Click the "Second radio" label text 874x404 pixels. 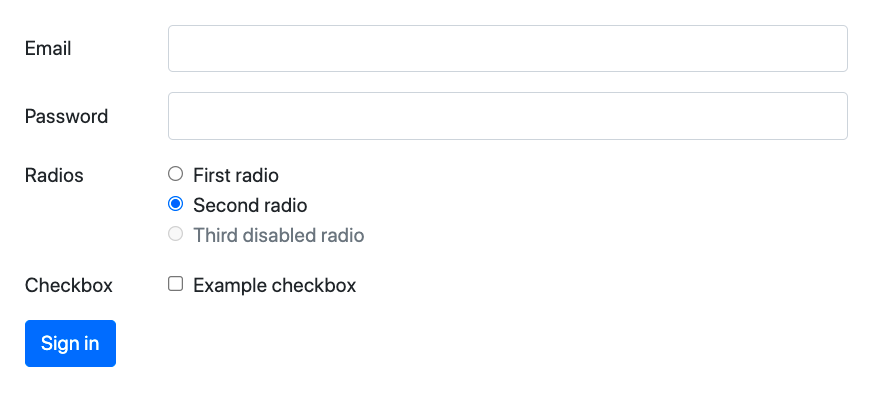point(250,206)
